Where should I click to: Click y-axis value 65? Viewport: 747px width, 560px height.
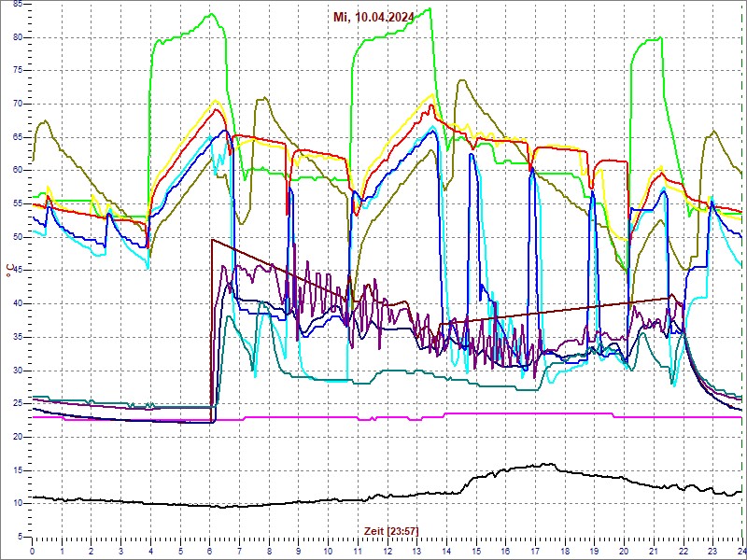click(18, 137)
